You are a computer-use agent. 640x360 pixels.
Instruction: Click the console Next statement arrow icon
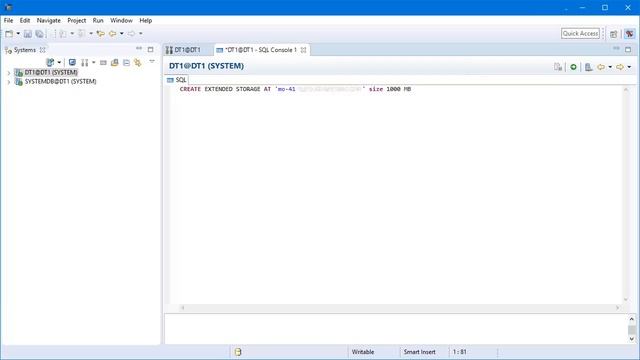tap(620, 67)
